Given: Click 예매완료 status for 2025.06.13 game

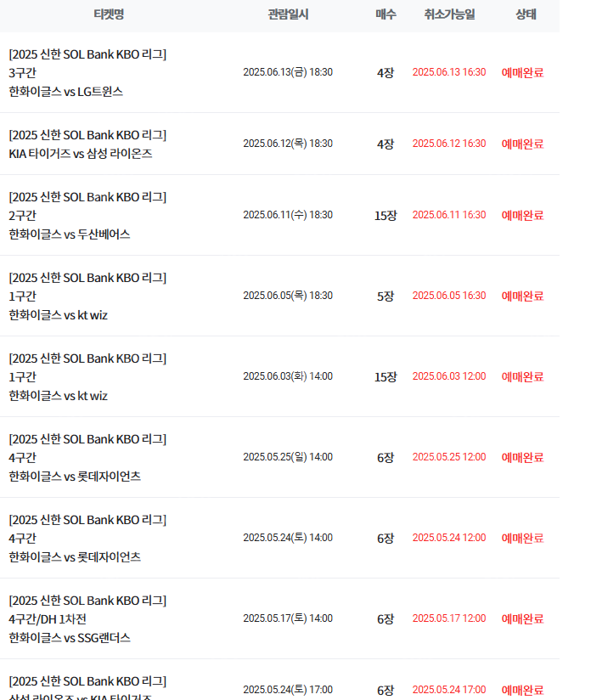Looking at the screenshot, I should point(522,72).
